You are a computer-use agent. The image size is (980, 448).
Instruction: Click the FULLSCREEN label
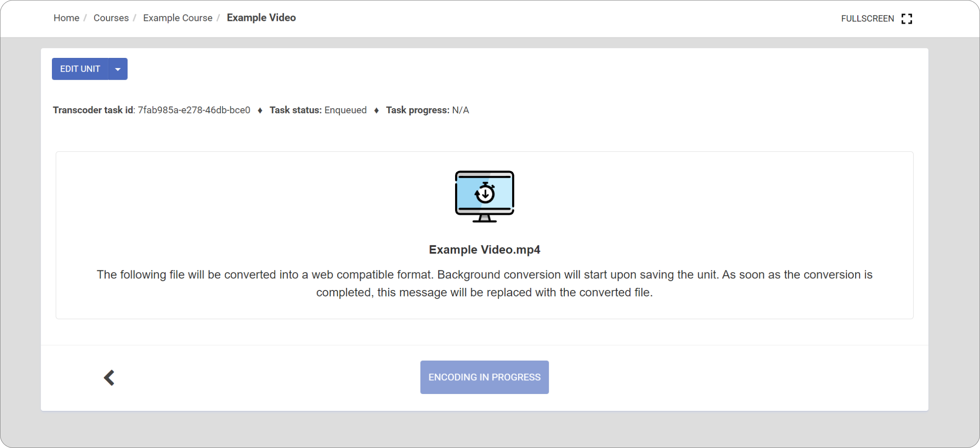click(867, 19)
